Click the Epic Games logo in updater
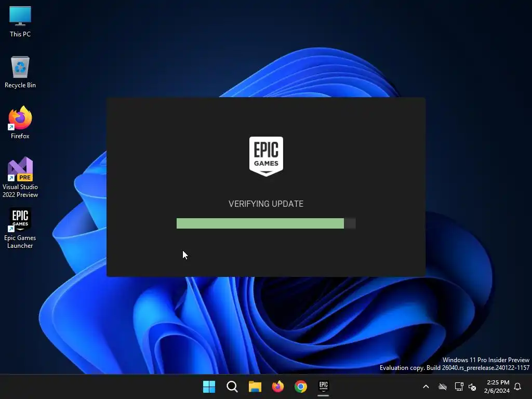532x399 pixels. coord(266,156)
